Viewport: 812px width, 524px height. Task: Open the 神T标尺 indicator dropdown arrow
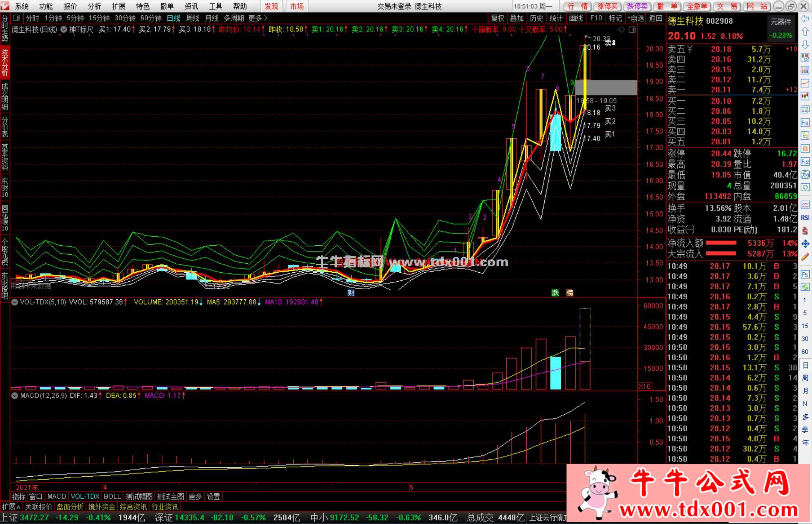point(64,29)
